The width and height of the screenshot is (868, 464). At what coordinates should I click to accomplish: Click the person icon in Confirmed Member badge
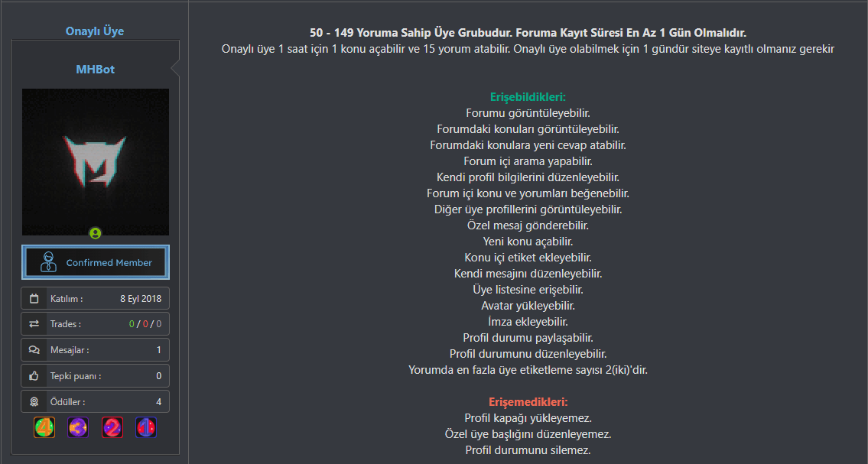click(x=49, y=262)
